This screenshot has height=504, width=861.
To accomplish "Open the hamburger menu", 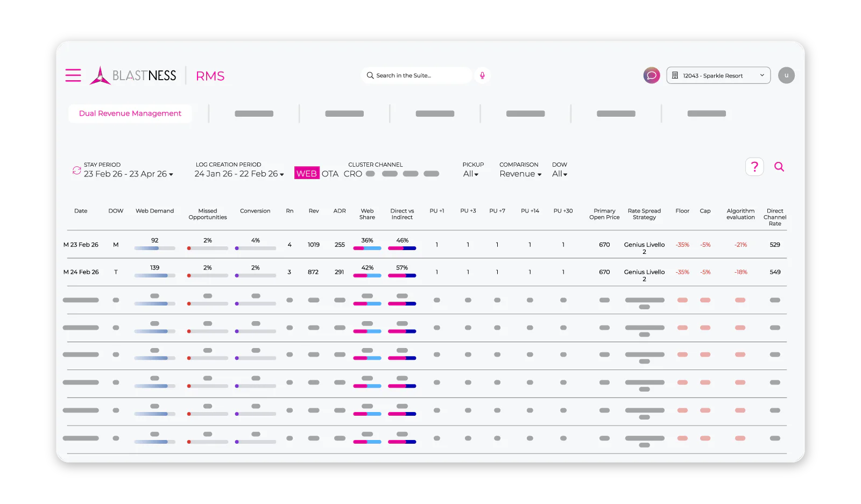I will tap(73, 75).
